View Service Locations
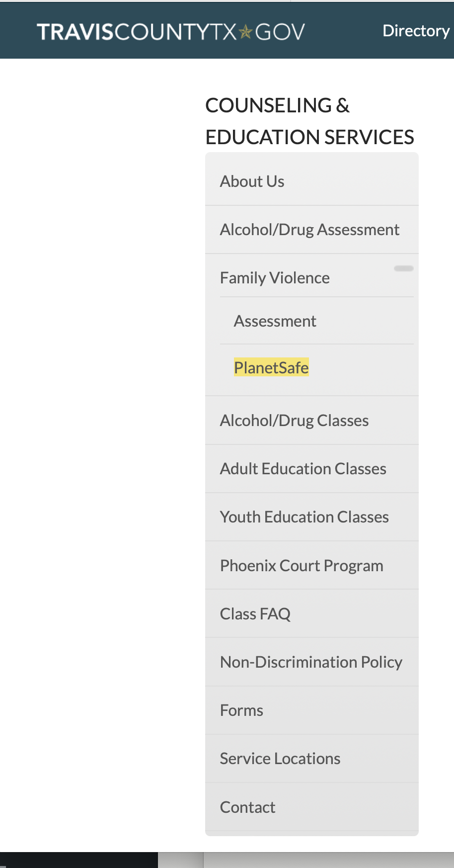This screenshot has width=454, height=868. pyautogui.click(x=280, y=759)
